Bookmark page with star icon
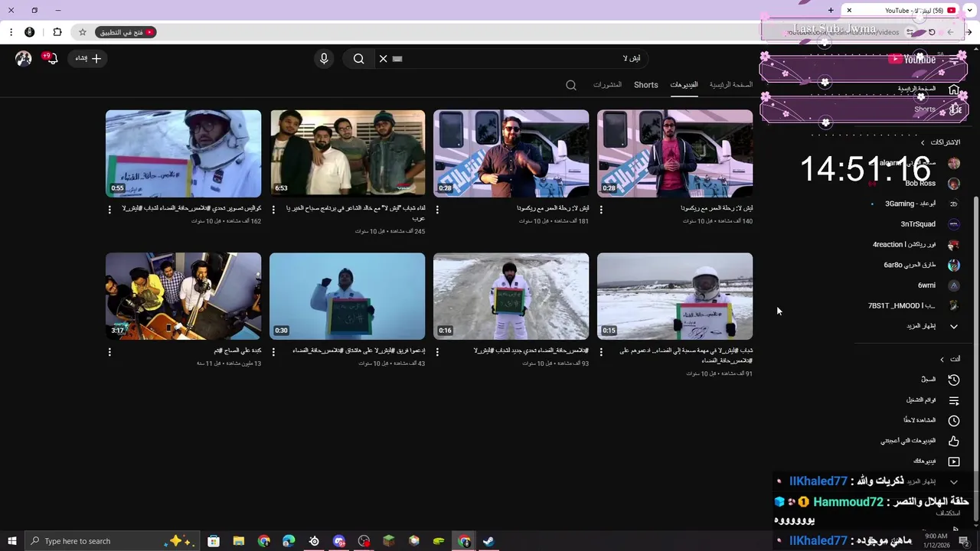980x551 pixels. [x=83, y=32]
